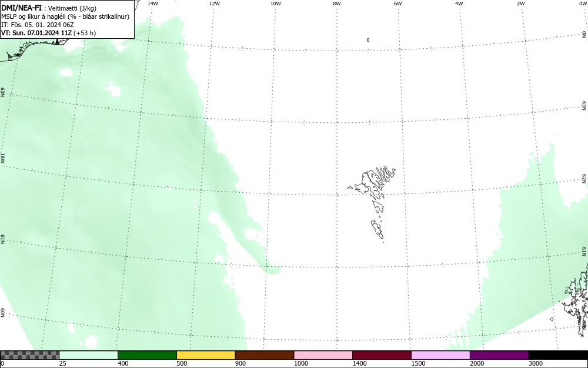Screen dimensions: 588x368
Task: Click the Shetland coastline outline
Action: [576, 300]
